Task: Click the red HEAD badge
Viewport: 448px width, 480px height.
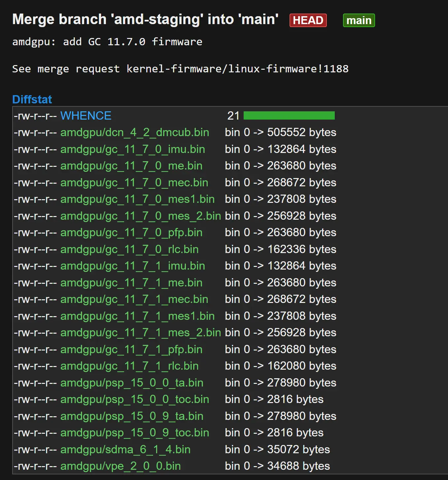Action: pos(308,20)
